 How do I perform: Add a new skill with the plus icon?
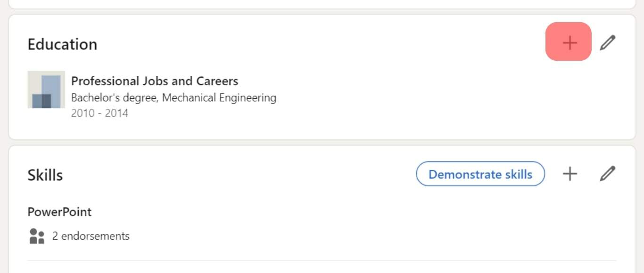pos(570,174)
